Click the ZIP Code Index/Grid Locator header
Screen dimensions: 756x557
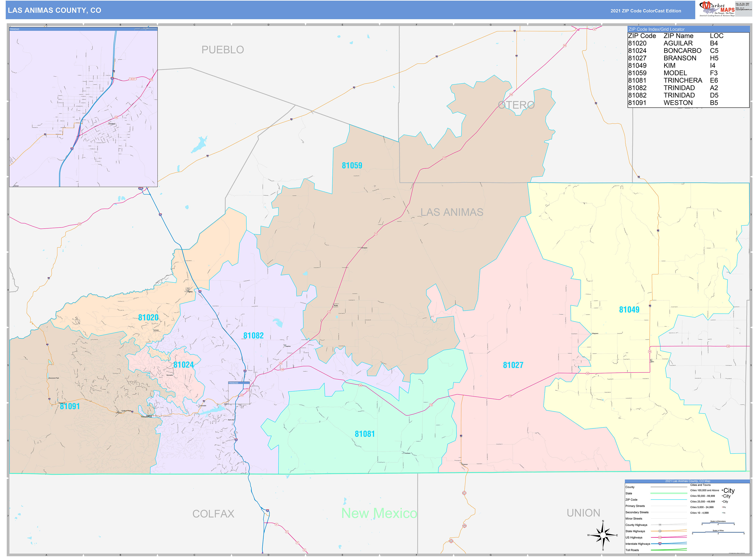(x=657, y=29)
